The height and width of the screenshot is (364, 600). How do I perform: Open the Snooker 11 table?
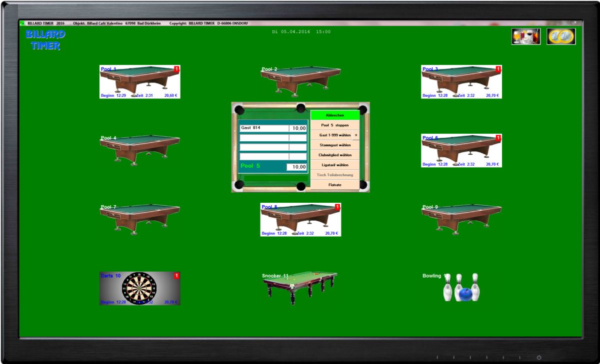(300, 287)
